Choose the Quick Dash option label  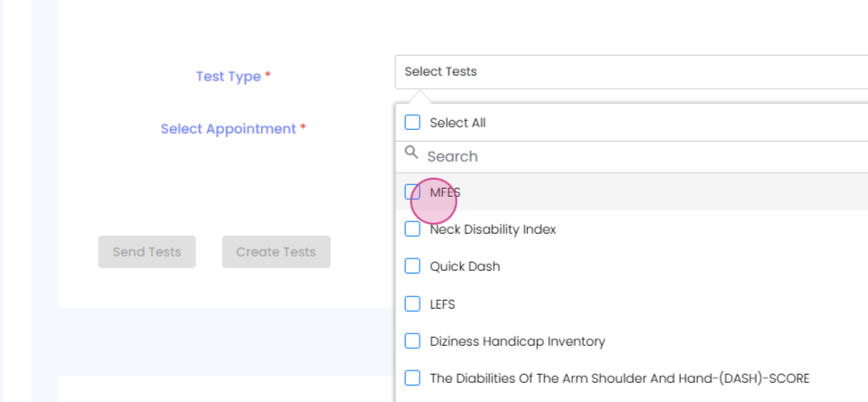pos(465,266)
